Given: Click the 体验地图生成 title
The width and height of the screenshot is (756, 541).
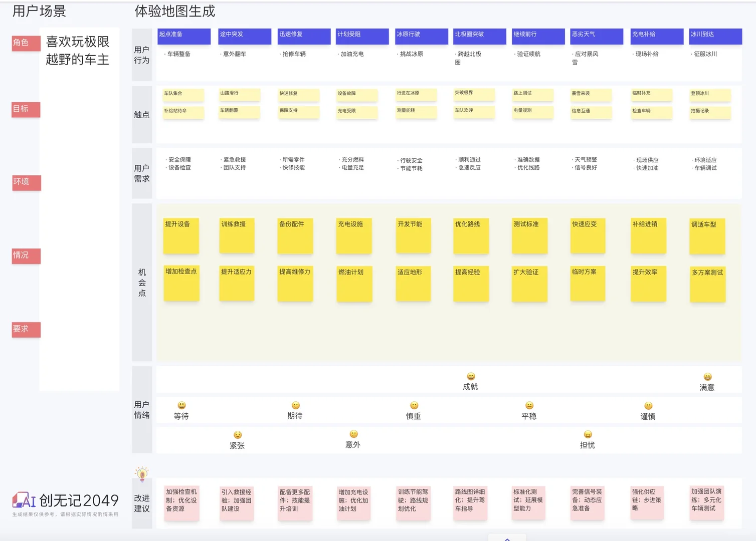Looking at the screenshot, I should [175, 11].
